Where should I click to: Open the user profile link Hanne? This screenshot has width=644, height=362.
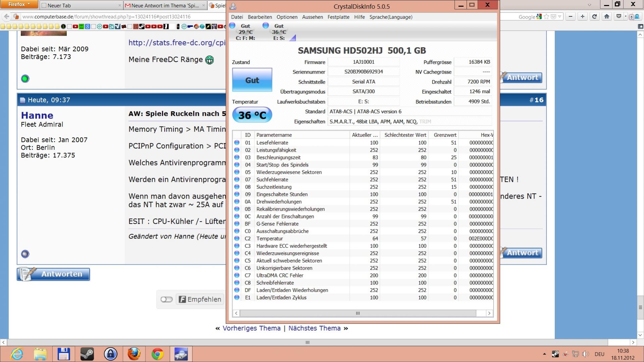[x=37, y=115]
